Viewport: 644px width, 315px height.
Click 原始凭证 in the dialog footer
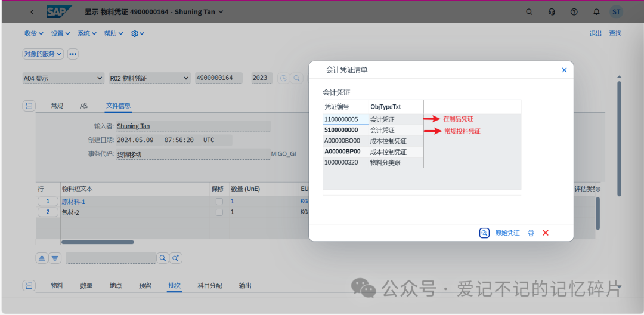point(507,233)
